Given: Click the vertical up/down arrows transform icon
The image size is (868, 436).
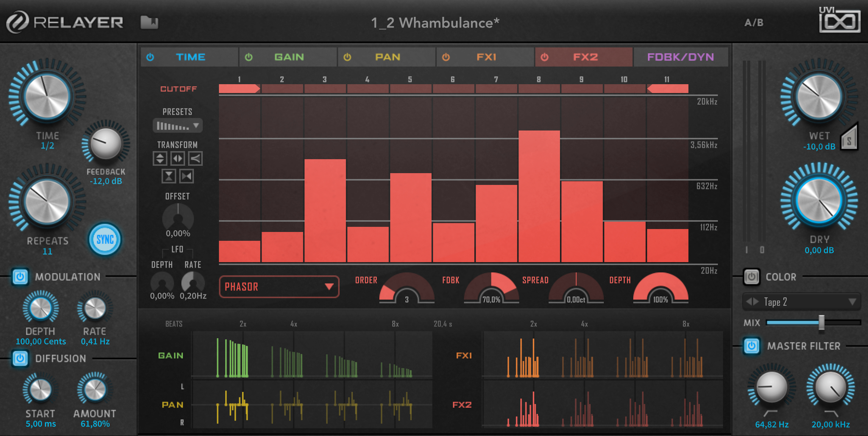Looking at the screenshot, I should pos(160,159).
